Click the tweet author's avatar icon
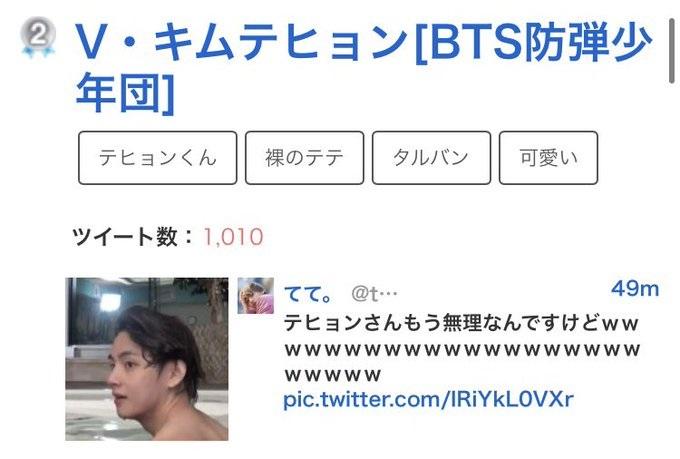Viewport: 680px width, 459px height. [256, 296]
